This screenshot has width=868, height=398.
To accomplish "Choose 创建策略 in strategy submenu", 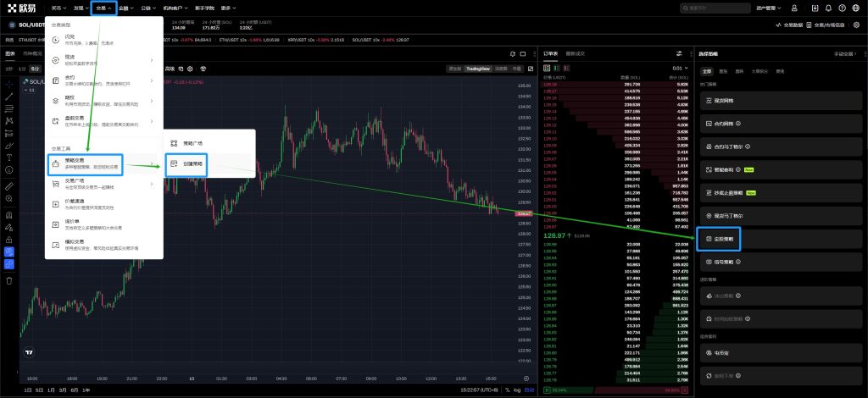I will [186, 164].
